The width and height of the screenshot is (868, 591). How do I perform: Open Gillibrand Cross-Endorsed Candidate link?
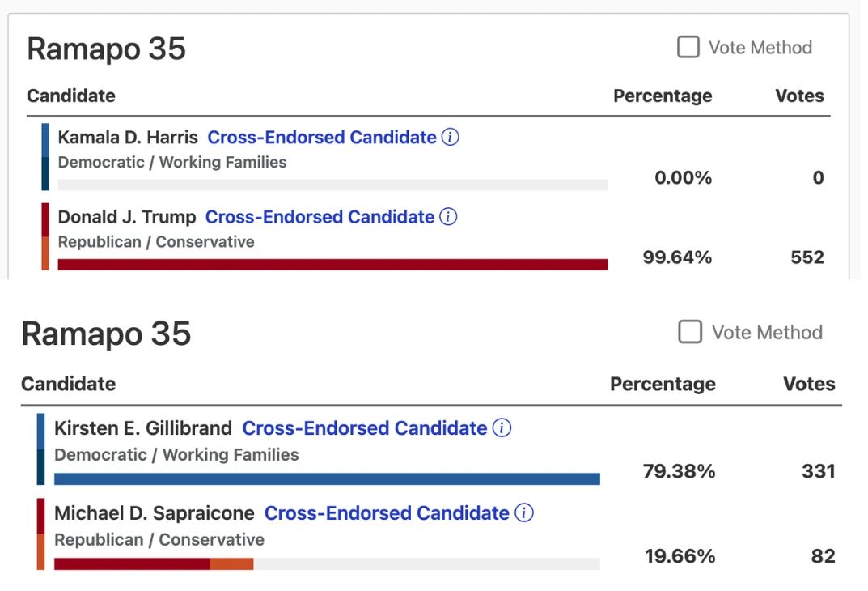365,428
